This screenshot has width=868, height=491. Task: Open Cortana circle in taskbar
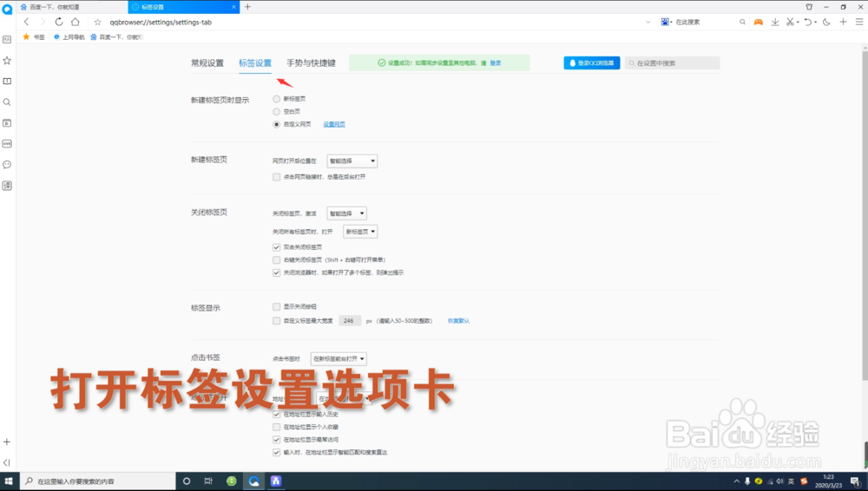coord(187,481)
